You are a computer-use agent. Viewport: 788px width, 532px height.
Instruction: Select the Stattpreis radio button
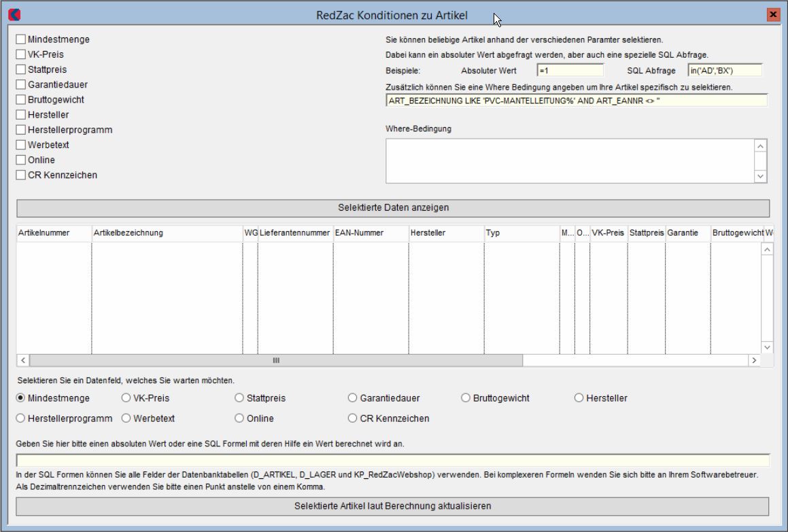click(239, 398)
